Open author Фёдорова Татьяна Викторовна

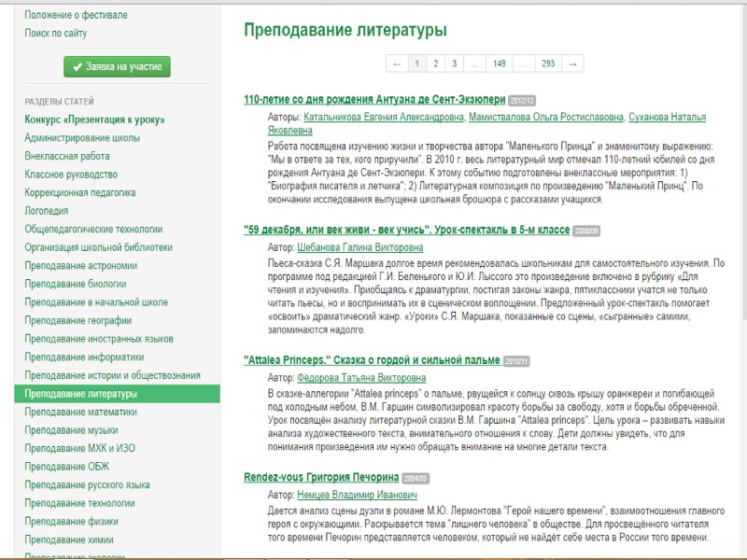(x=361, y=378)
